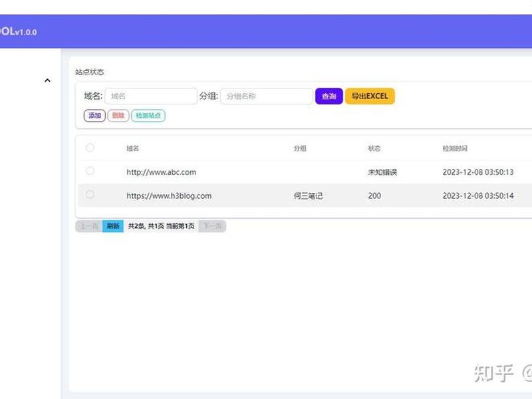
Task: Click the 导出EXCEL button
Action: tap(370, 96)
